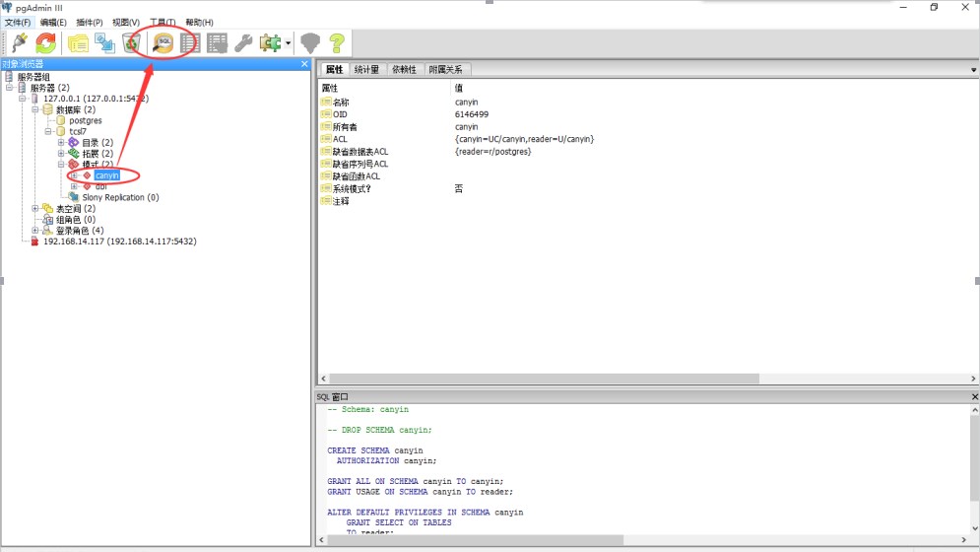Select Slony Replication (0) tree item
The height and width of the screenshot is (552, 980).
(120, 197)
